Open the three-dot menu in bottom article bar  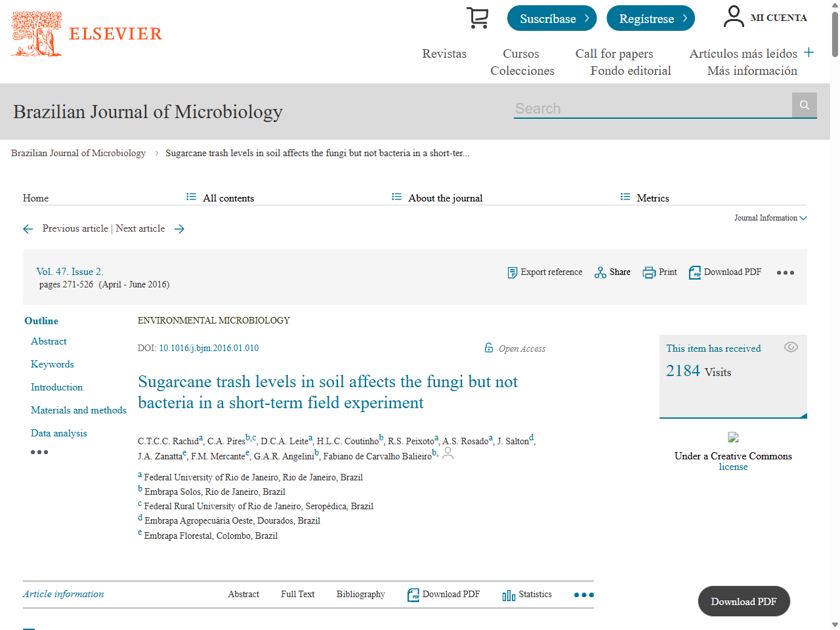coord(584,595)
